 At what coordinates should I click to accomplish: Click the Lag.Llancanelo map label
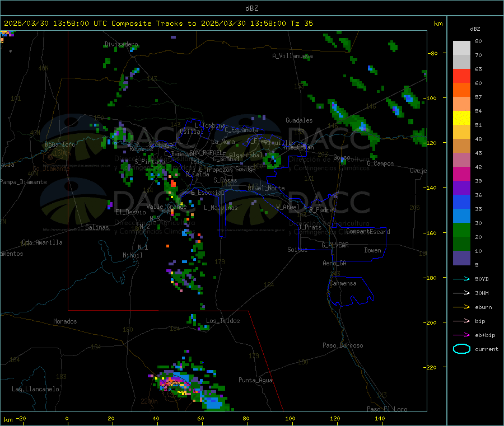pos(36,389)
